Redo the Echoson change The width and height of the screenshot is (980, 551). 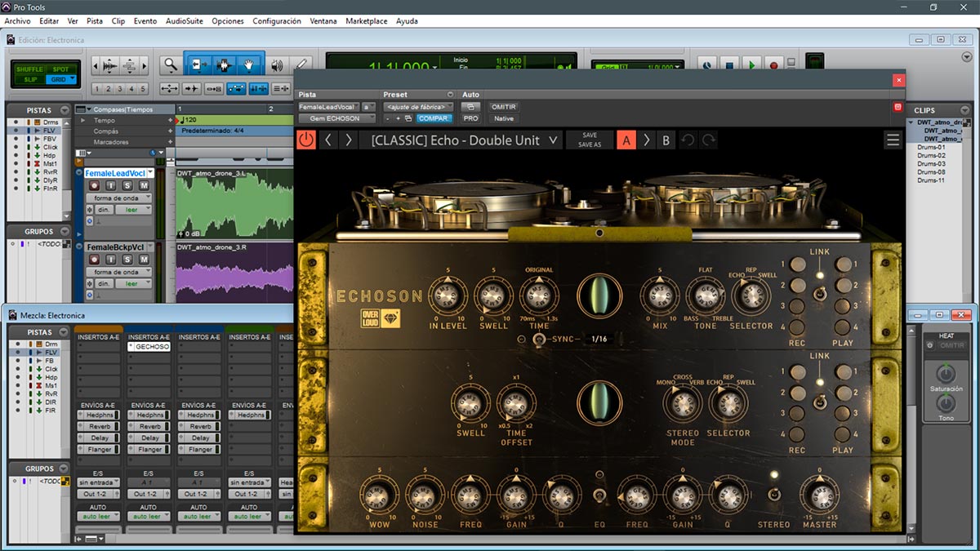[708, 140]
